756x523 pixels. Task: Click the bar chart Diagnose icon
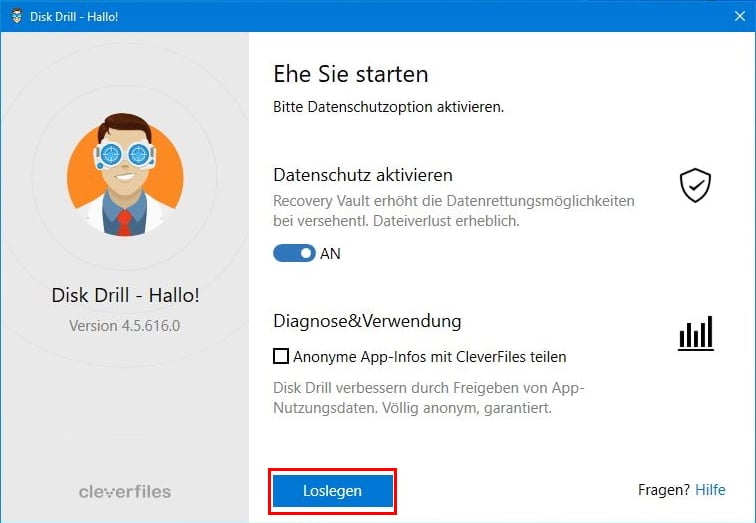click(x=696, y=333)
